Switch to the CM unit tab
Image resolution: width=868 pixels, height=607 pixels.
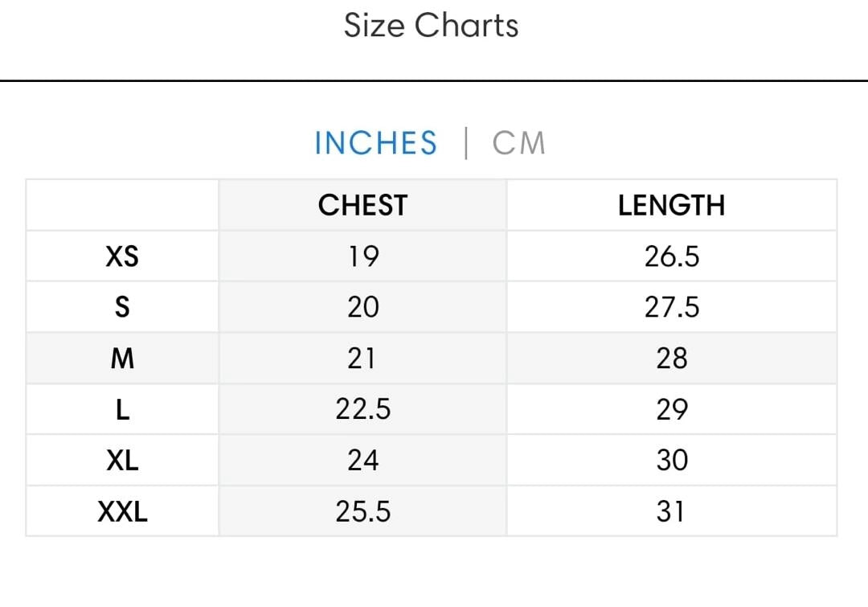pyautogui.click(x=519, y=143)
